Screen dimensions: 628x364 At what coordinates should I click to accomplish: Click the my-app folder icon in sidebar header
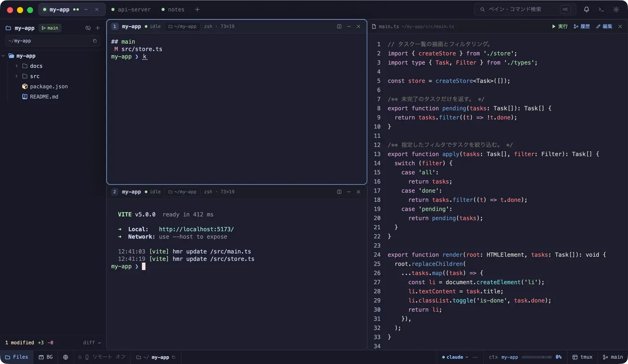pos(8,28)
